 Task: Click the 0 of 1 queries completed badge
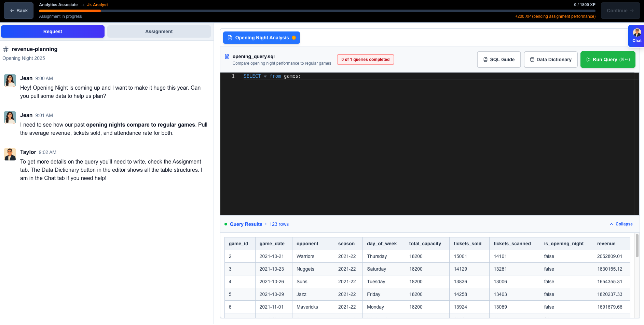(365, 59)
